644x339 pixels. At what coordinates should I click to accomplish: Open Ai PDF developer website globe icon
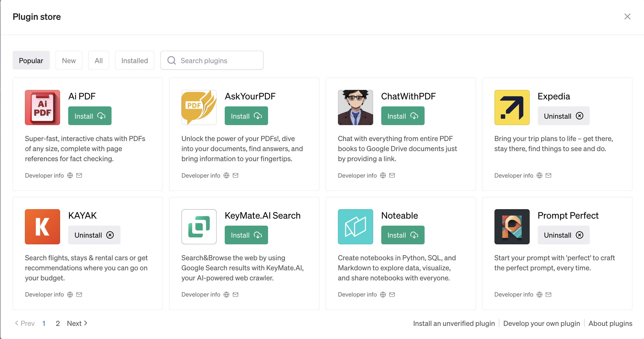point(70,175)
